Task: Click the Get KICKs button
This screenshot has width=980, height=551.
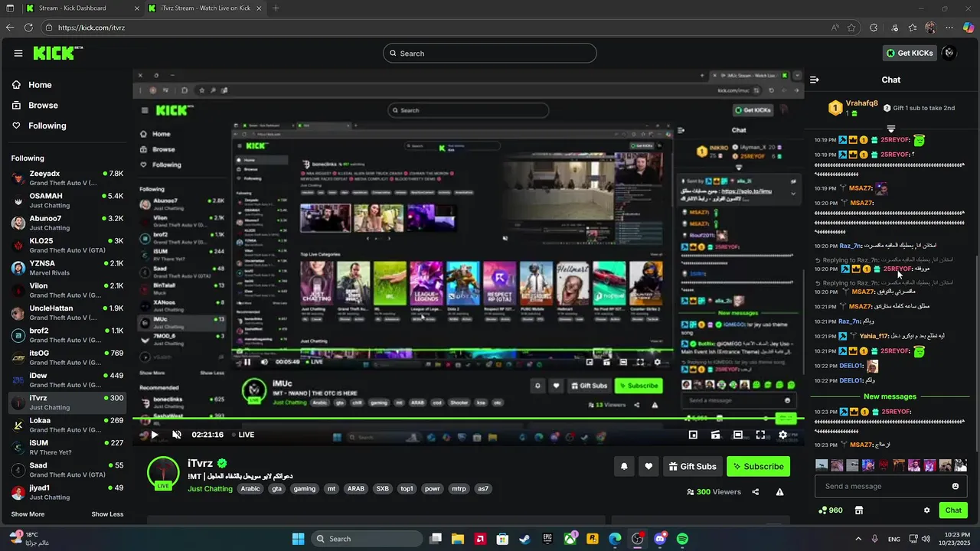Action: pos(910,53)
